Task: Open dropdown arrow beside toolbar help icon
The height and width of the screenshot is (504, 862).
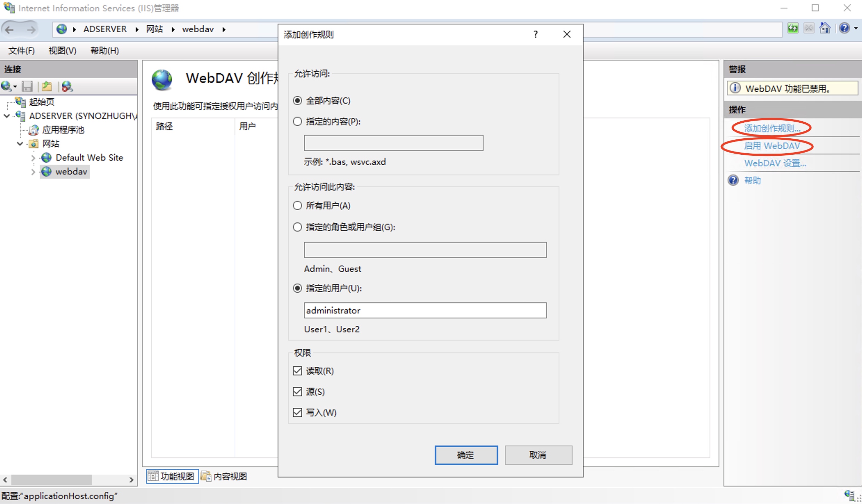Action: click(856, 29)
